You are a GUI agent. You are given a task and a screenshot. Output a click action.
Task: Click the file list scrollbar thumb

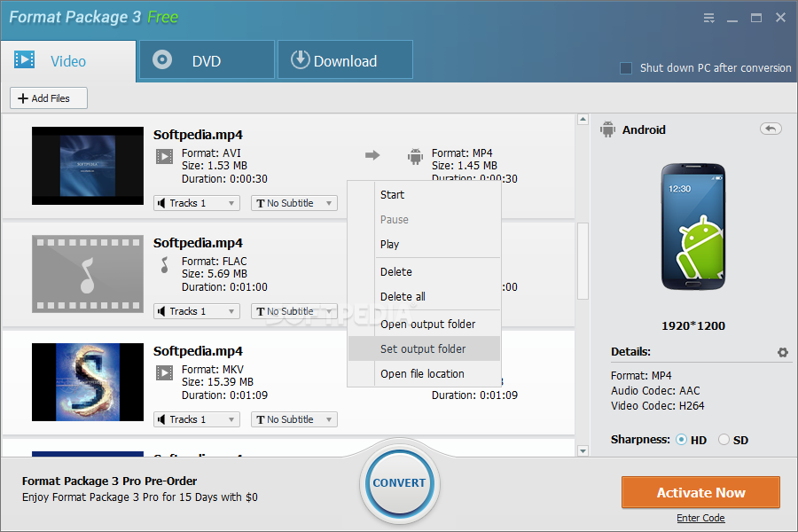coord(583,261)
